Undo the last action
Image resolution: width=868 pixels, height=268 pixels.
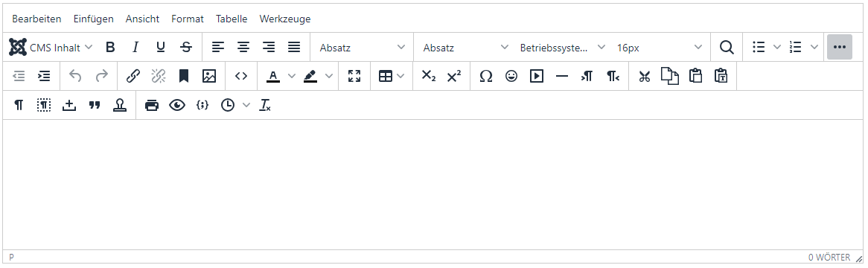(75, 77)
